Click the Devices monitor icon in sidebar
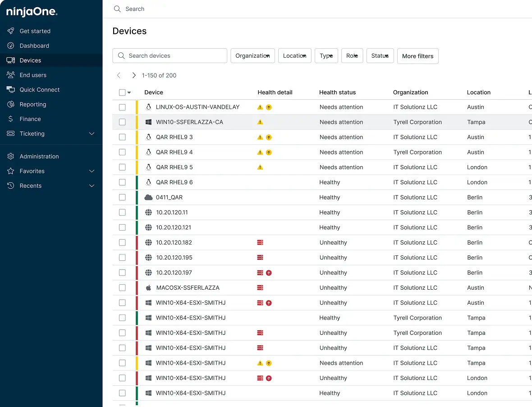The height and width of the screenshot is (407, 532). pyautogui.click(x=11, y=60)
